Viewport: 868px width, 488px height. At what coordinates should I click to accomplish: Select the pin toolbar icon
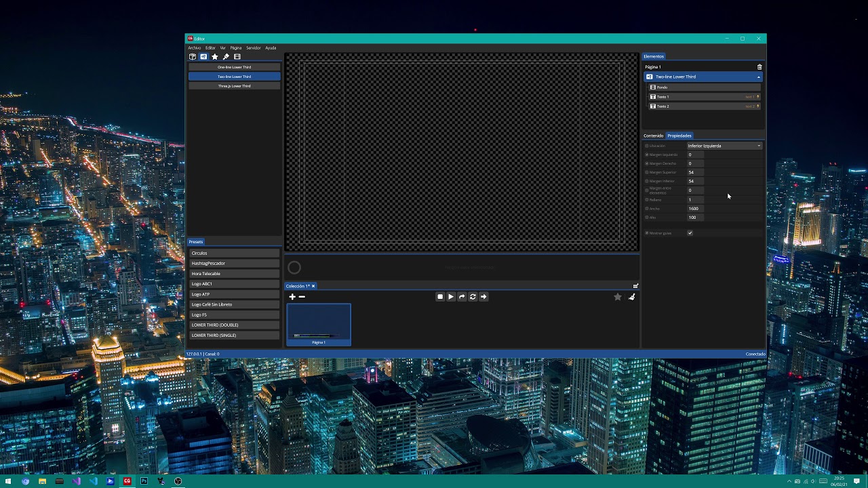tap(226, 57)
